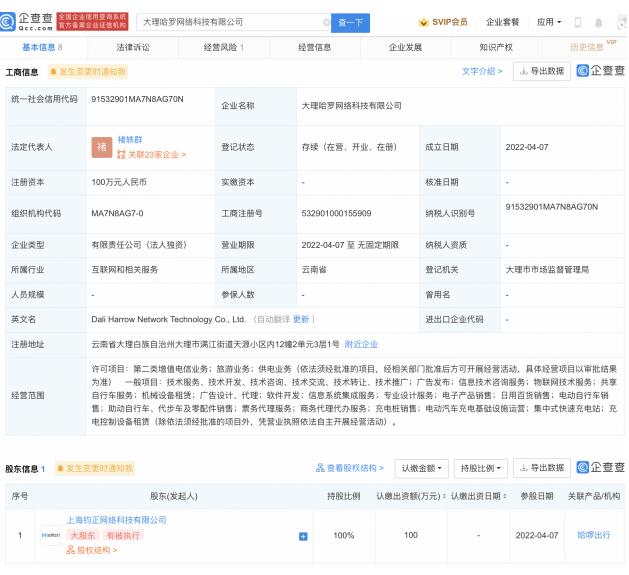The height and width of the screenshot is (575, 629).
Task: Open 企业套餐 in the header
Action: point(502,22)
